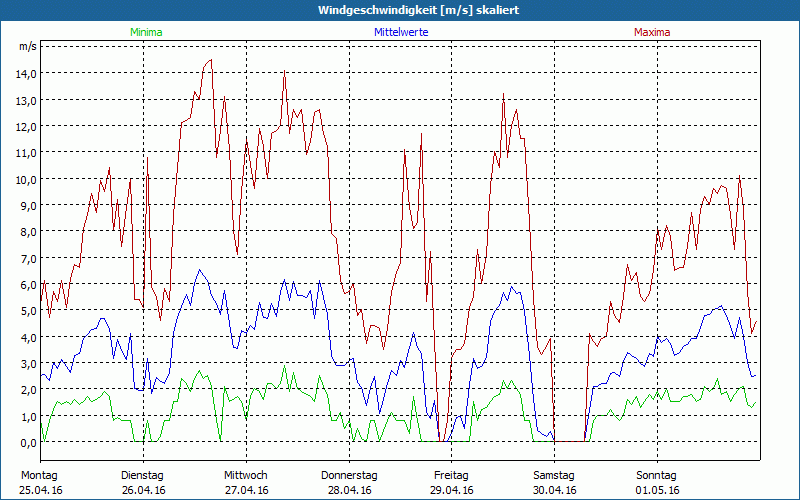The image size is (800, 500).
Task: Click the blue Mittelwerte legend label
Action: [x=401, y=32]
